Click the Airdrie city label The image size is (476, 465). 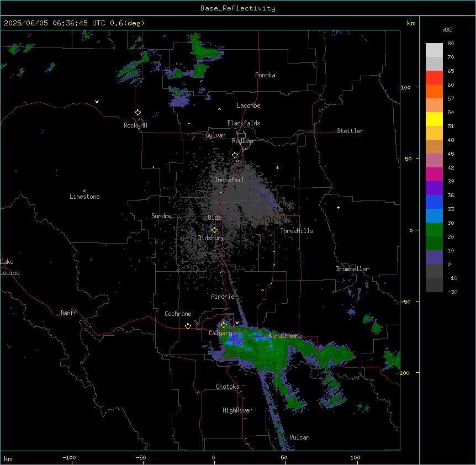pyautogui.click(x=223, y=297)
